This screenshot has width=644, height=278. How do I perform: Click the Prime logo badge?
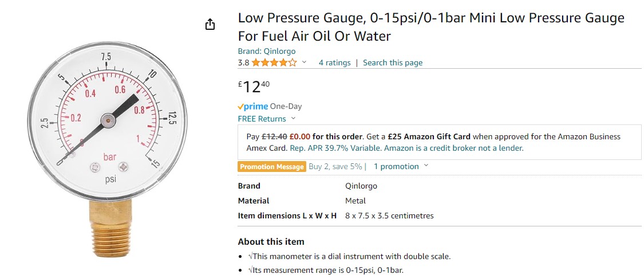pyautogui.click(x=252, y=106)
